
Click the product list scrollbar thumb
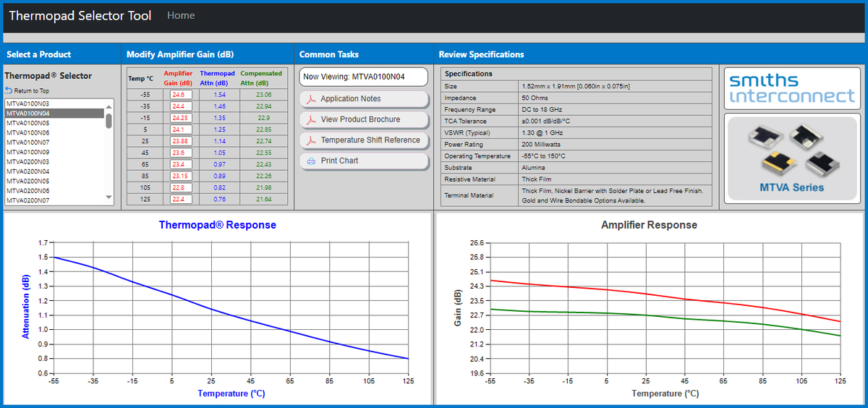pos(109,121)
